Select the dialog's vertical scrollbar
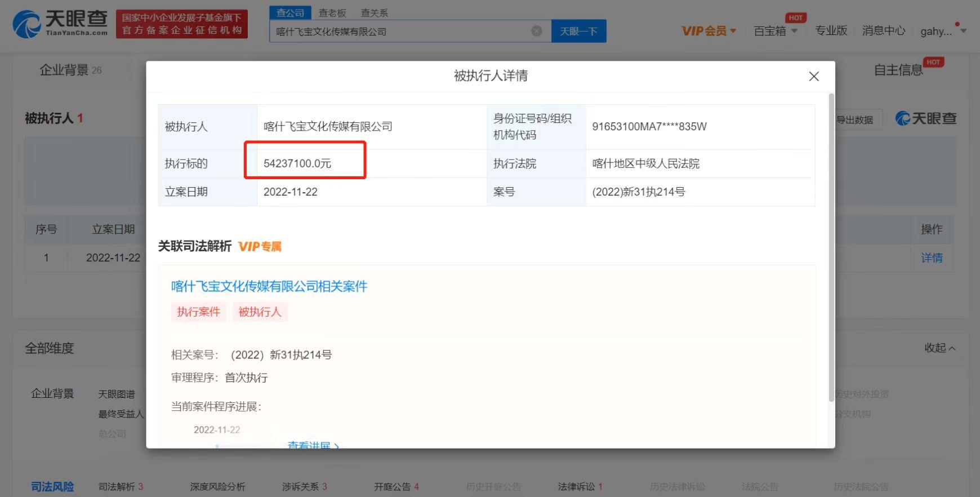The width and height of the screenshot is (980, 497). (x=831, y=248)
